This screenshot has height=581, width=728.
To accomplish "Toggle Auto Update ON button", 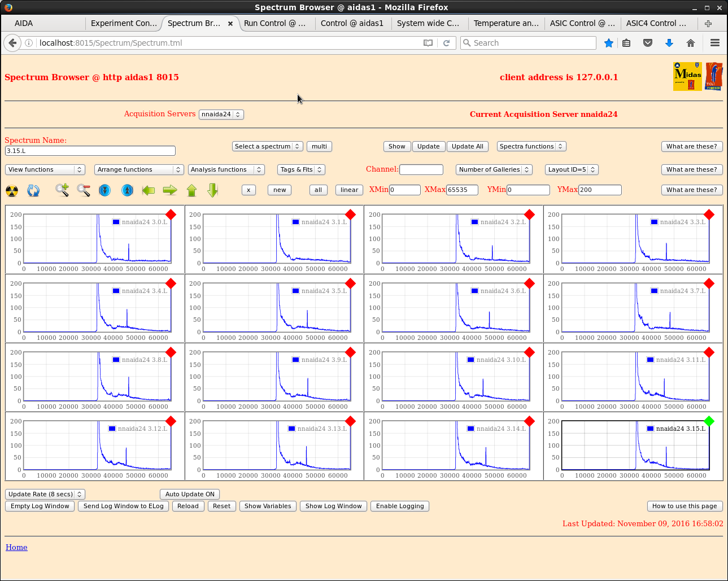I will click(190, 494).
